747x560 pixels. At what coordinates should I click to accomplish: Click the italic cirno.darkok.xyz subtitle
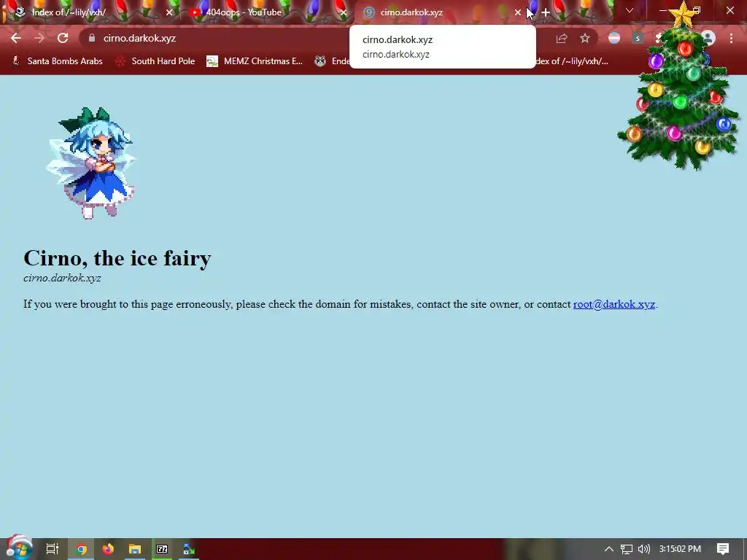(x=62, y=278)
